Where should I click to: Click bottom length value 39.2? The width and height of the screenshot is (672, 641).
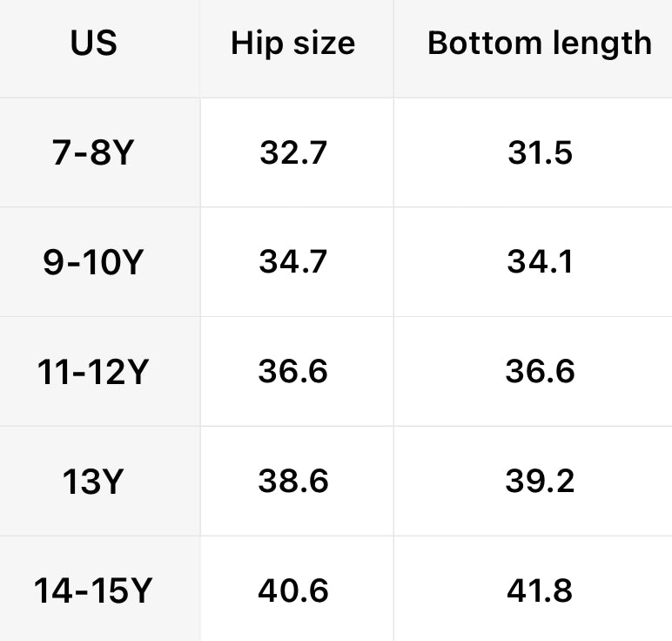tap(540, 482)
